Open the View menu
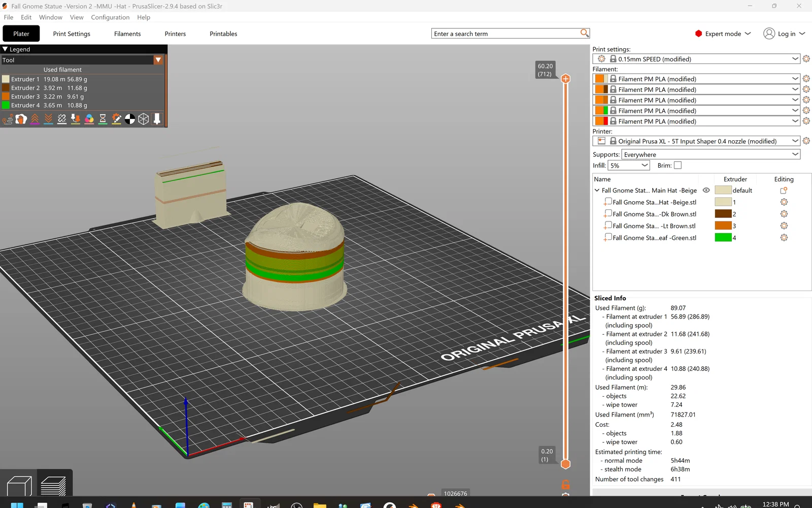Viewport: 812px width, 508px height. (77, 17)
